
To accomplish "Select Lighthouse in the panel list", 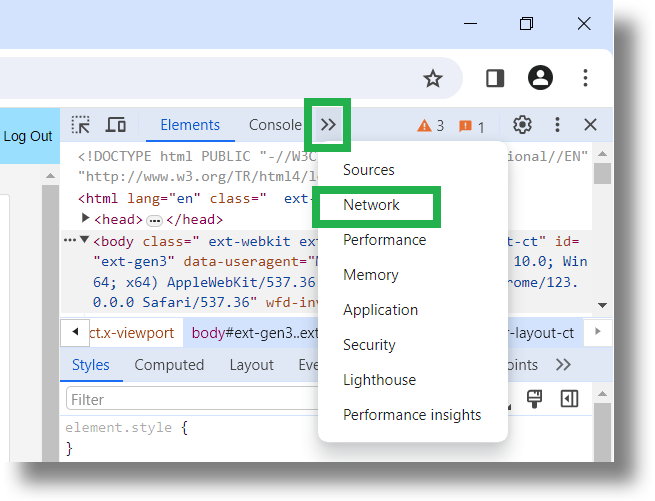I will (379, 380).
